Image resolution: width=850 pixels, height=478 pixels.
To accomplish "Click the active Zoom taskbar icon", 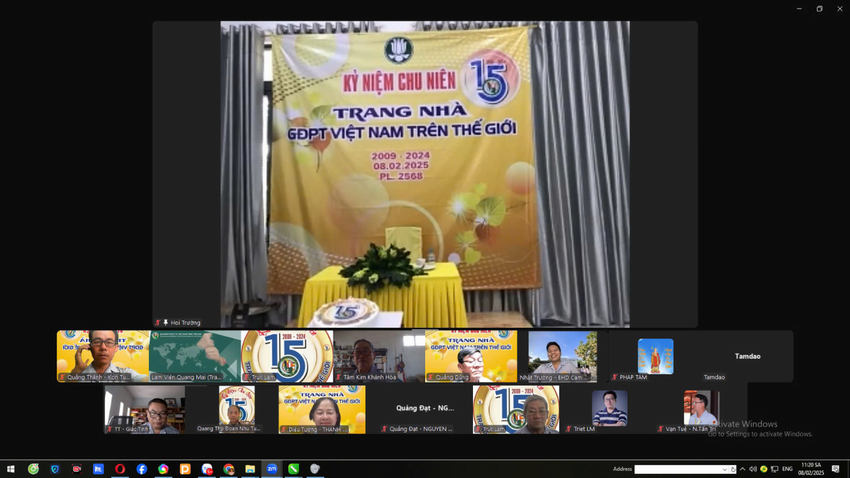I will tap(272, 469).
